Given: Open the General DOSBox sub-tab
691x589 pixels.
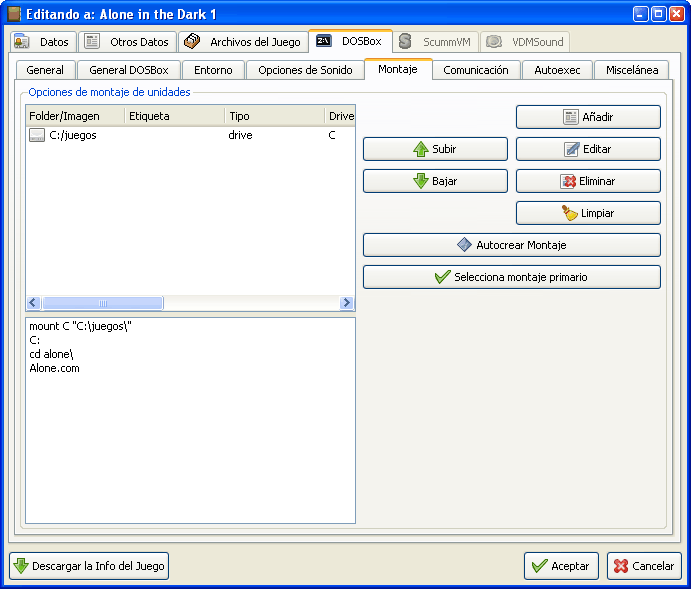Looking at the screenshot, I should pyautogui.click(x=129, y=70).
